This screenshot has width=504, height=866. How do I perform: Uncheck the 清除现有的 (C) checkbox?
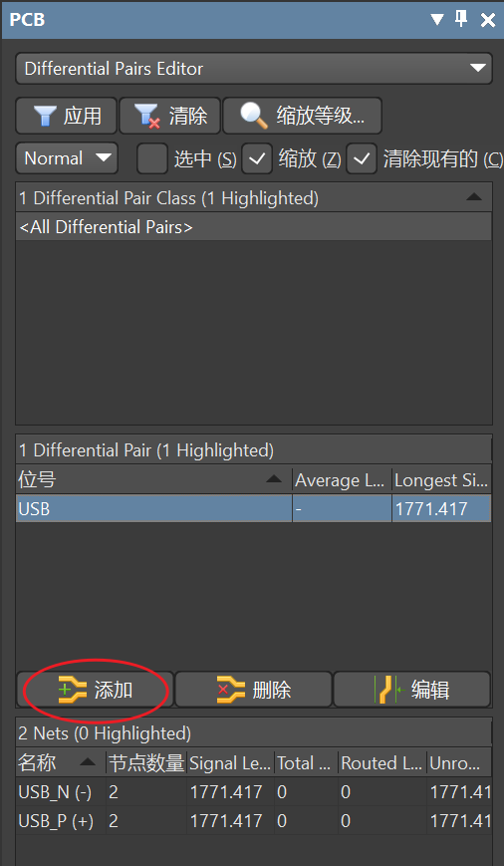(x=362, y=159)
